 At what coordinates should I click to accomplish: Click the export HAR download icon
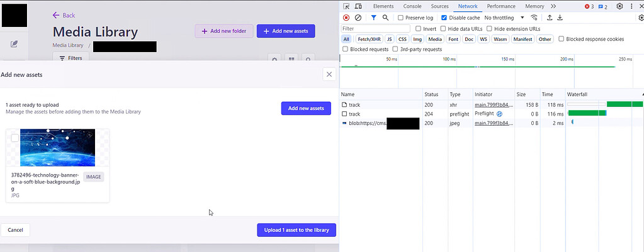[560, 18]
